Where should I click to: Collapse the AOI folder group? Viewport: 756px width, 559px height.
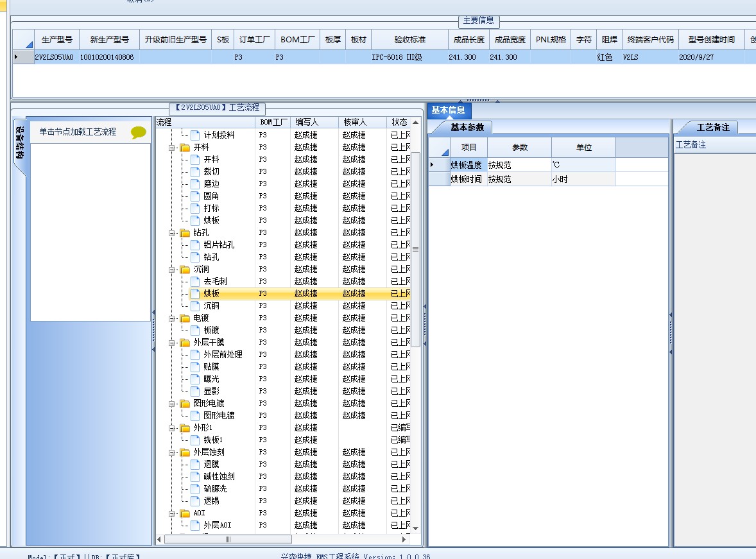point(171,513)
